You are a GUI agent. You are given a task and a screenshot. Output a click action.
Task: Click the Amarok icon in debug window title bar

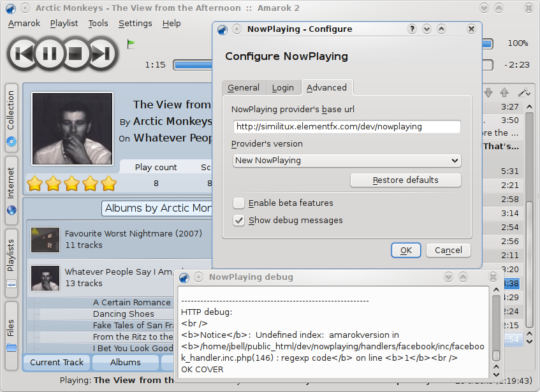[x=184, y=277]
